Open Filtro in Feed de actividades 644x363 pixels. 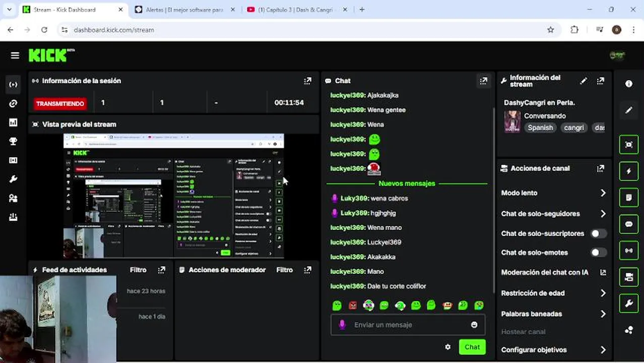tap(138, 270)
